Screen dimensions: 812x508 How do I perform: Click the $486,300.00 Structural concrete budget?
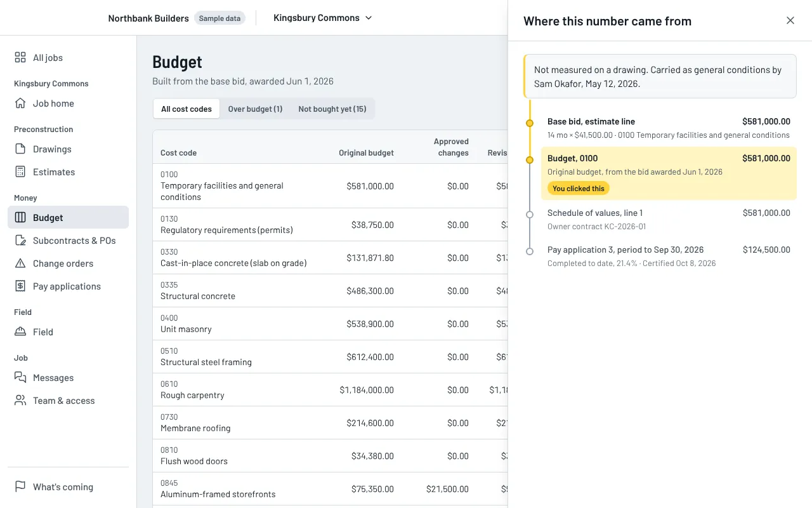click(370, 291)
